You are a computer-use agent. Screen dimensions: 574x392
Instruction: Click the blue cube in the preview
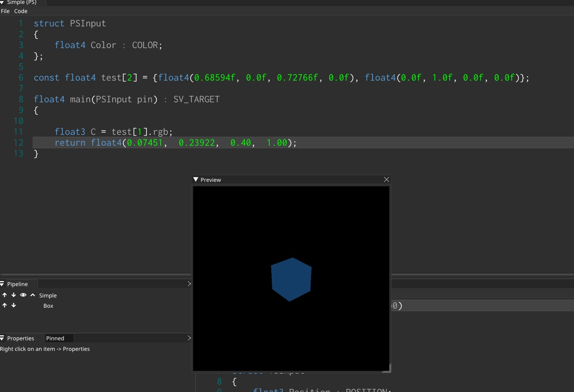(291, 279)
